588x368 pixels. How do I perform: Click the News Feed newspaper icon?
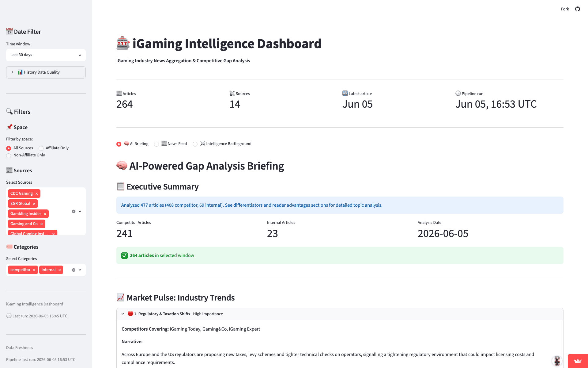[x=164, y=143]
